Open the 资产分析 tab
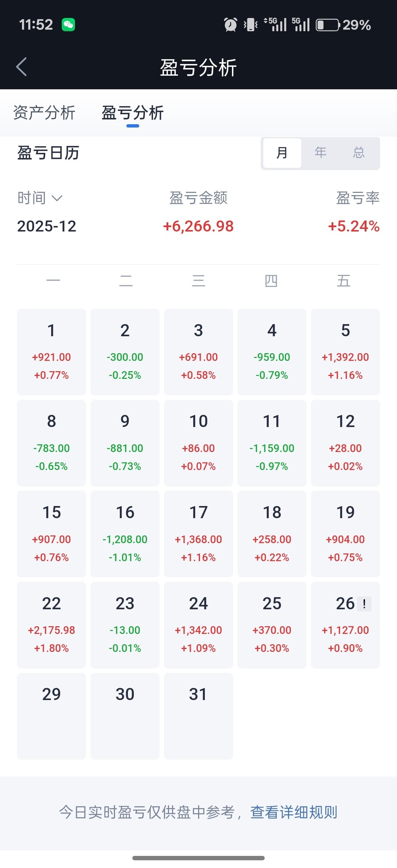Screen dimensions: 397x868 coord(44,113)
